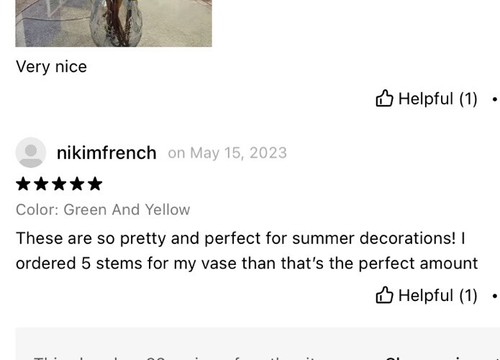Screen dimensions: 500x360
Task: Click the first star of nikimfrench's rating
Action: pyautogui.click(x=23, y=184)
